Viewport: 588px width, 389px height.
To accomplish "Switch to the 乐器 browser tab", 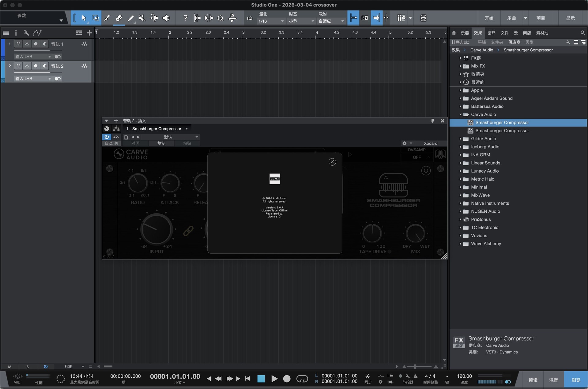I will (465, 33).
